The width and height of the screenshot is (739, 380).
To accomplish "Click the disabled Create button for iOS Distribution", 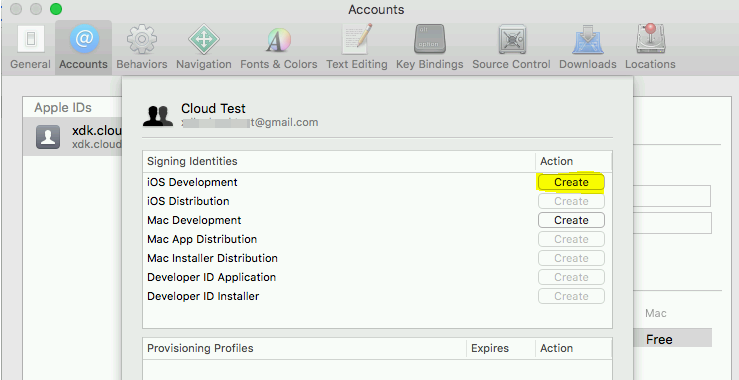I will (571, 201).
